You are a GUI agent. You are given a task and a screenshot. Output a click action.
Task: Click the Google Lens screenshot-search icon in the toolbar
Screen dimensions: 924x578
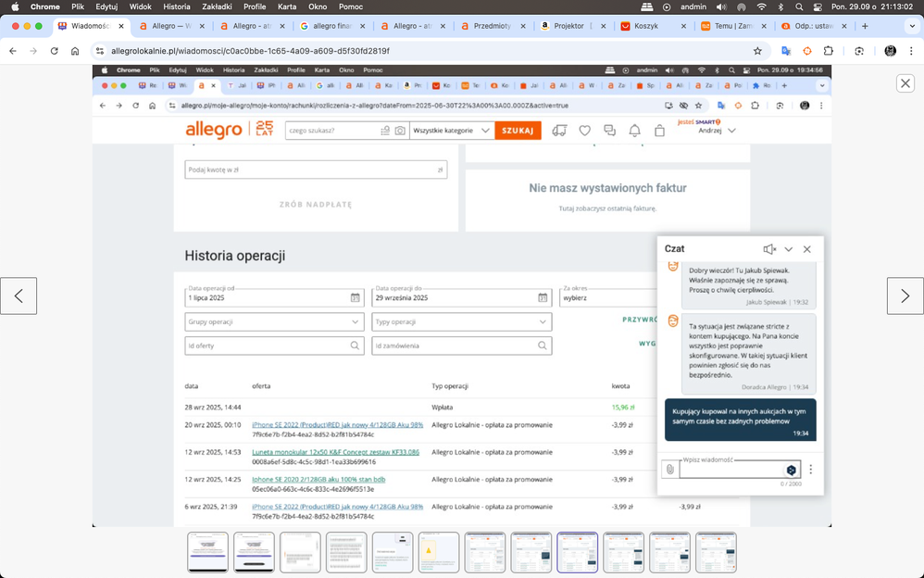pyautogui.click(x=859, y=51)
